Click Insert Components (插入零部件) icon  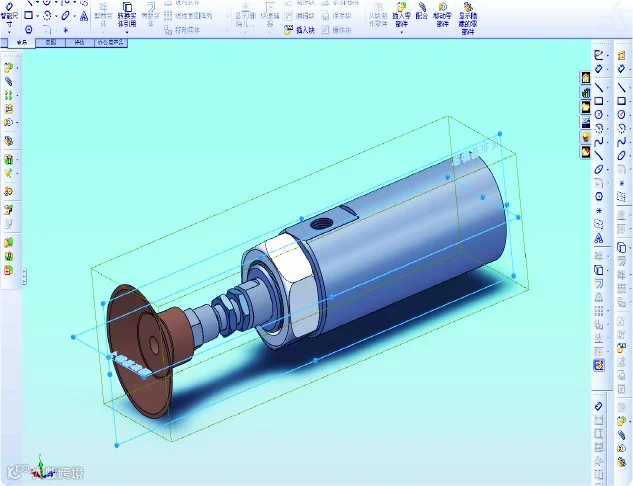pyautogui.click(x=401, y=14)
